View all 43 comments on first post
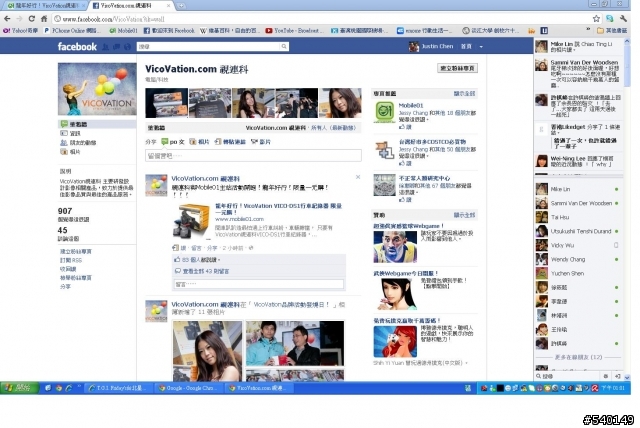640x428 pixels. click(206, 271)
